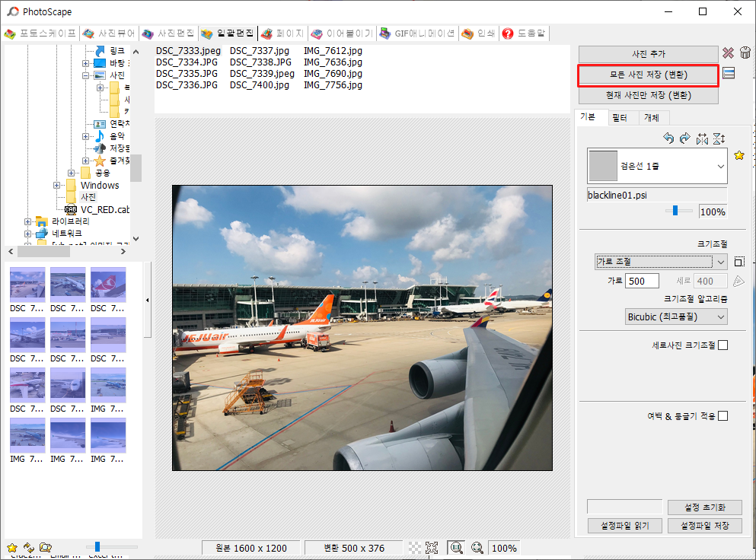The height and width of the screenshot is (560, 756).
Task: Click the sharpen triangle icon beside 세로
Action: (738, 281)
